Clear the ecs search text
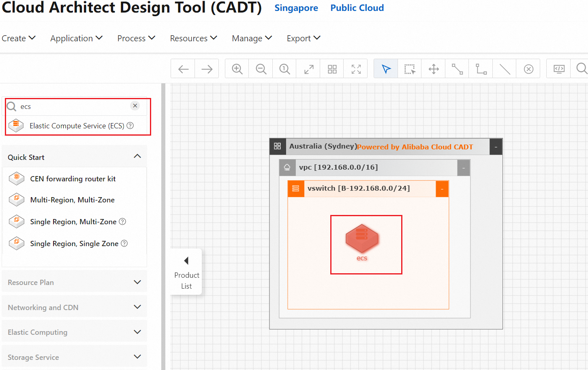Image resolution: width=588 pixels, height=370 pixels. tap(135, 106)
